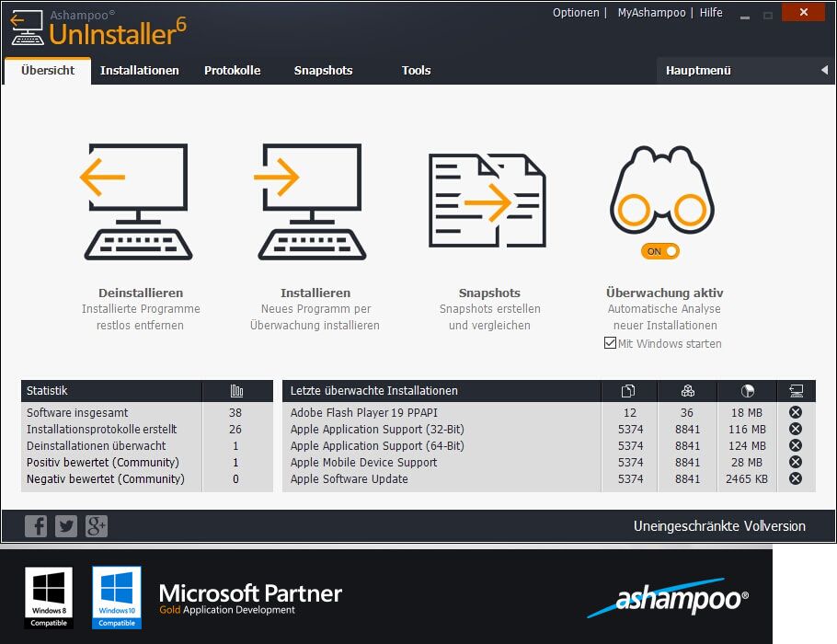Viewport: 837px width, 644px height.
Task: Toggle the ON monitoring switch
Action: (x=660, y=251)
